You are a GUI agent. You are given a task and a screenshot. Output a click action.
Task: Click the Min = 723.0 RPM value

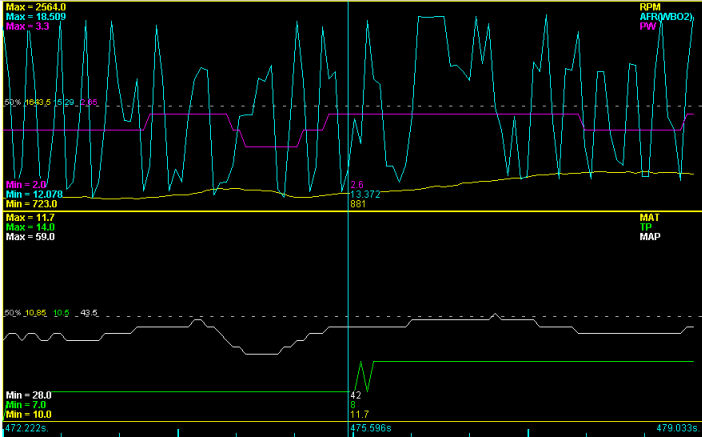[x=31, y=204]
